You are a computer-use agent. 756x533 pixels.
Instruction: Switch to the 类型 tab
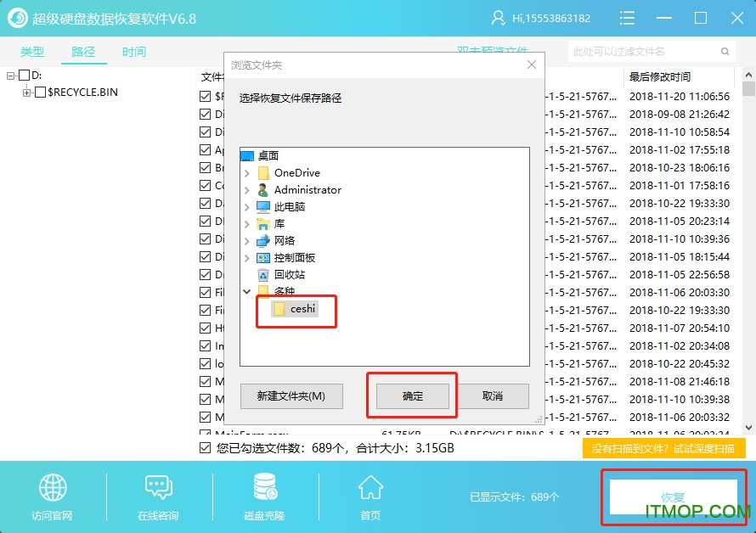point(32,51)
